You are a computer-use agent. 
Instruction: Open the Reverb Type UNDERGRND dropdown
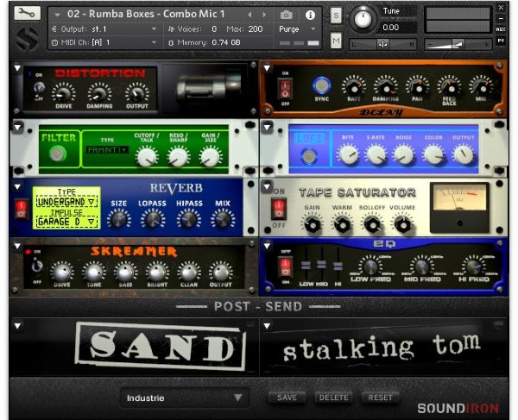[66, 203]
